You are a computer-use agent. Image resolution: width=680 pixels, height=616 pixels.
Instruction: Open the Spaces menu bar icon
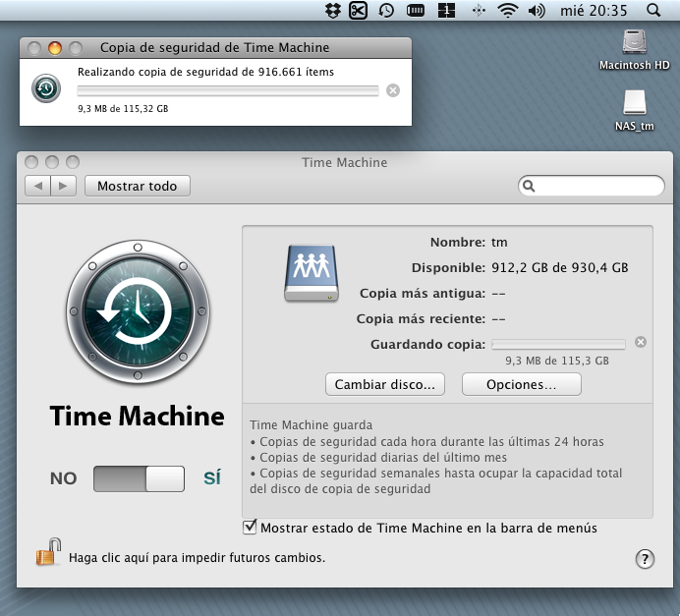[x=446, y=11]
